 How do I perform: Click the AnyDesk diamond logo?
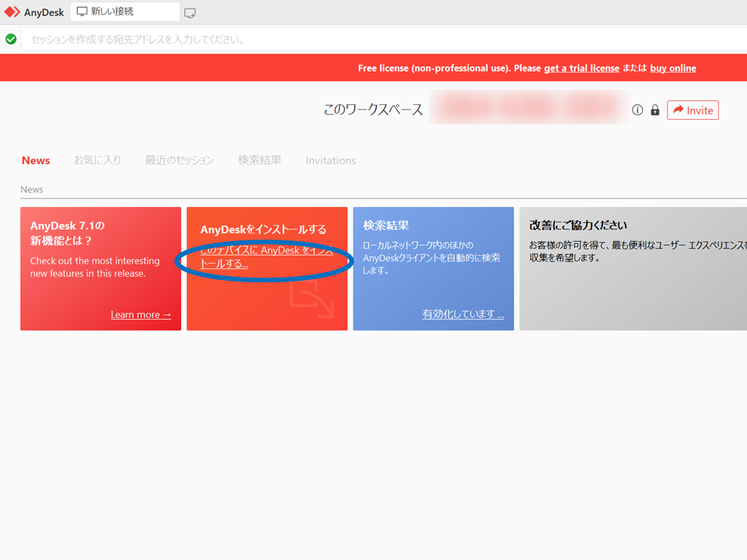[11, 11]
